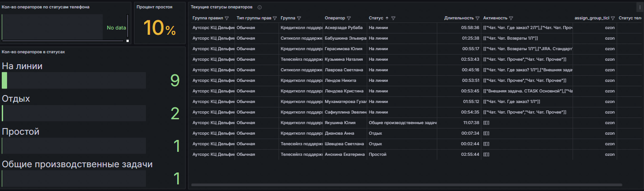The height and width of the screenshot is (191, 644).
Task: Sort table by Оператор column header
Action: tap(335, 18)
